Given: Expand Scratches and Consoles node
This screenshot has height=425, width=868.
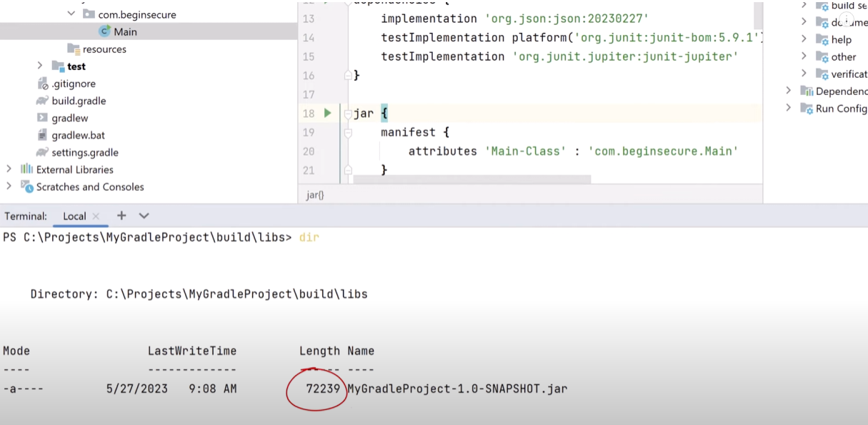Looking at the screenshot, I should [x=9, y=186].
